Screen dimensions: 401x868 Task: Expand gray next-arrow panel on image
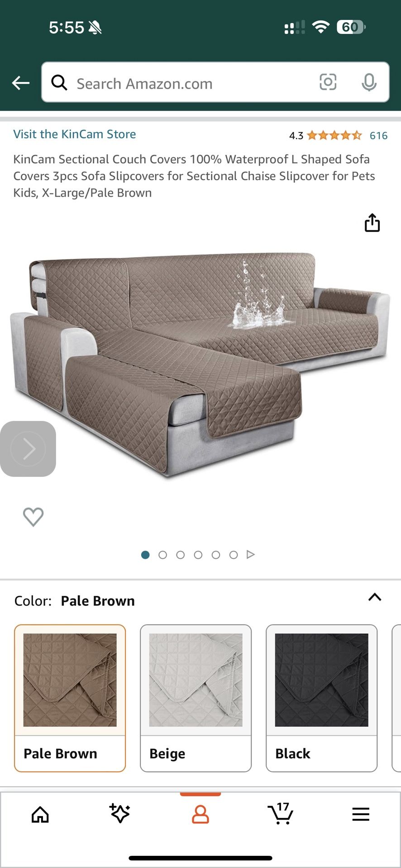(x=28, y=449)
